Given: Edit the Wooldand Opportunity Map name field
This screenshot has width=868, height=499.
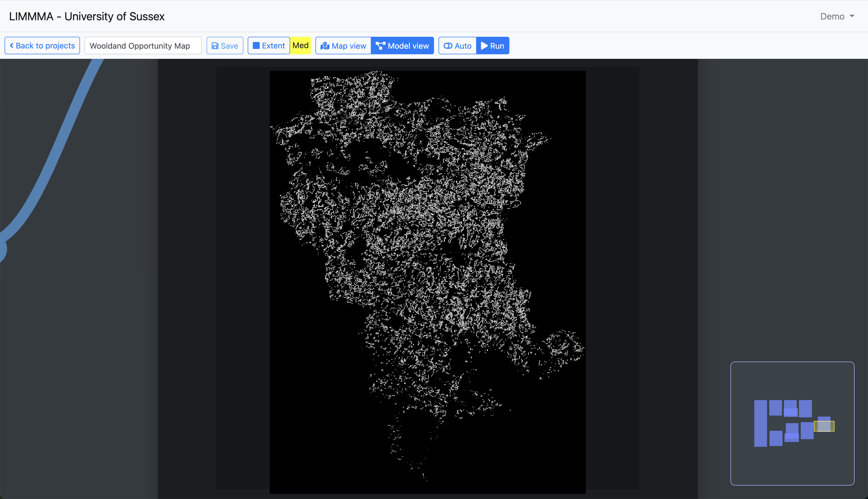Looking at the screenshot, I should point(143,46).
